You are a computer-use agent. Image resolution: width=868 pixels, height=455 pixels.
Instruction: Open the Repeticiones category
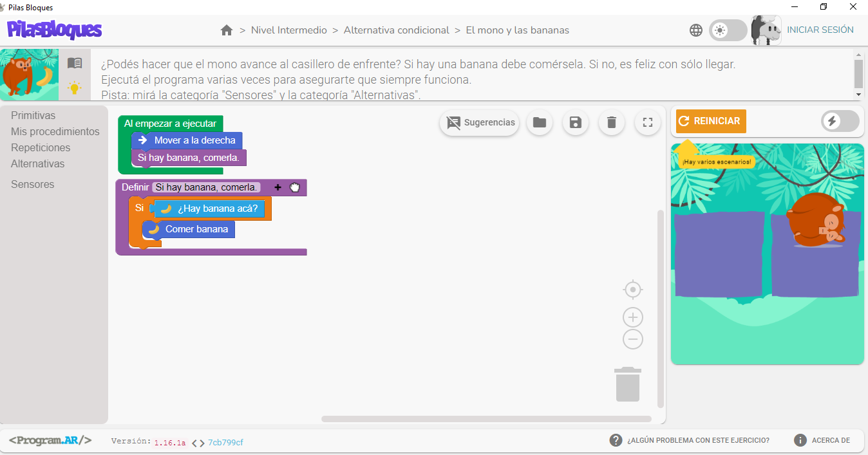(41, 148)
